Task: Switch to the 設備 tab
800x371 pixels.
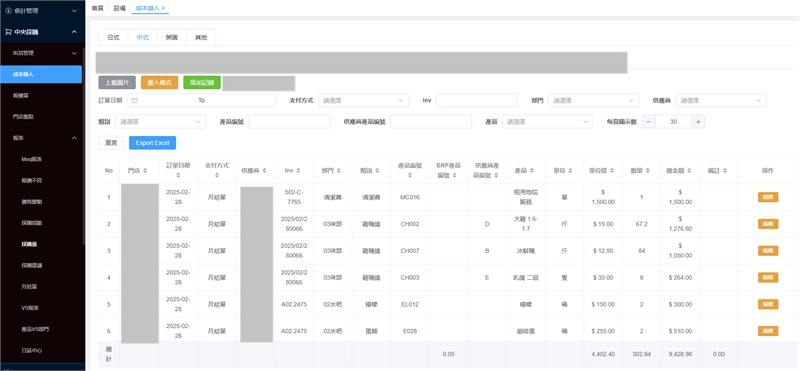Action: point(119,8)
